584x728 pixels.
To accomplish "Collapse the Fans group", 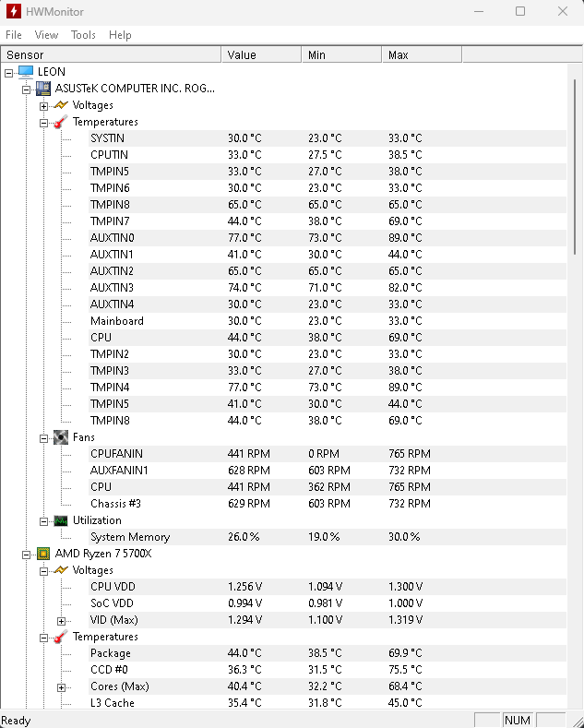I will pos(43,438).
